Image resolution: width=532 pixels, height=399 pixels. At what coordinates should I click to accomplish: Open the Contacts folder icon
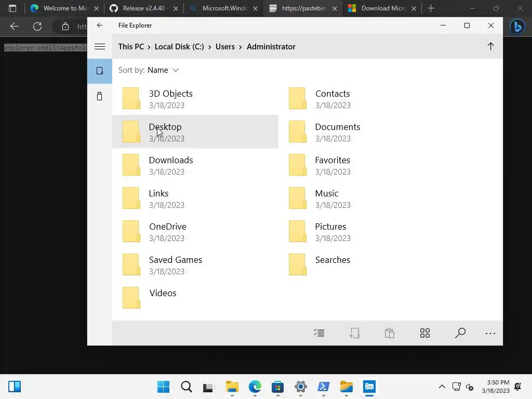click(298, 98)
